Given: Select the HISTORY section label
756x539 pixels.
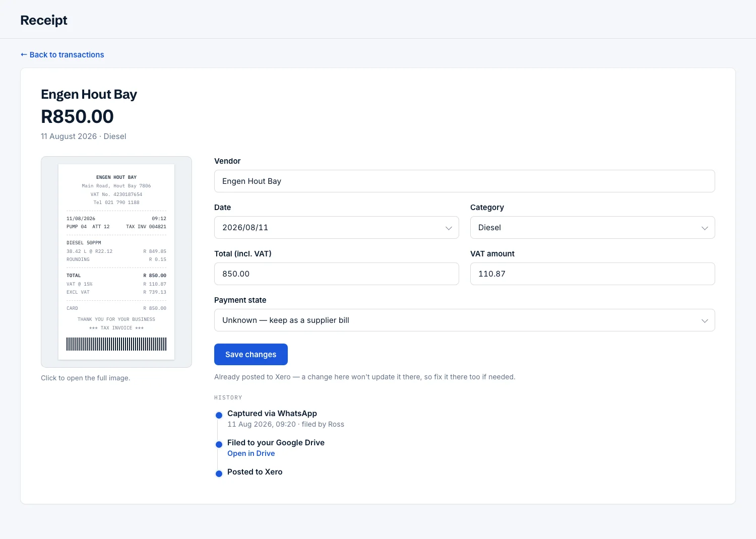Looking at the screenshot, I should [228, 398].
